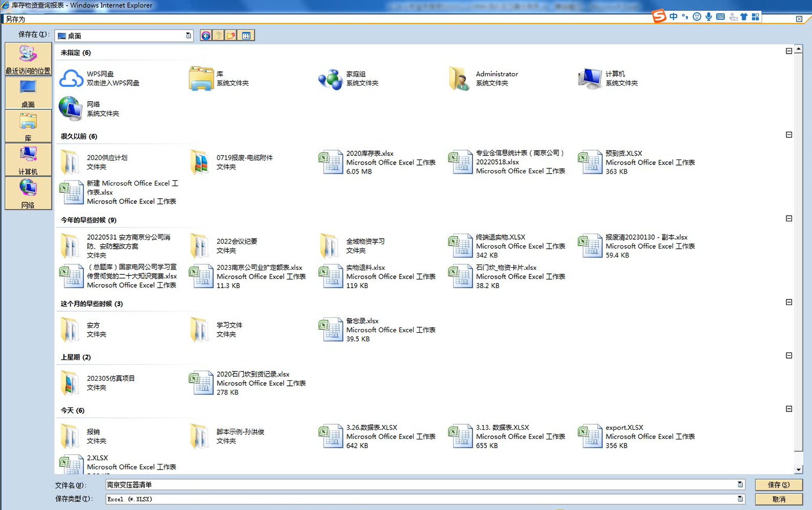Toggle Sogou punctuation mode indicator
This screenshot has height=510, width=812.
pos(685,17)
